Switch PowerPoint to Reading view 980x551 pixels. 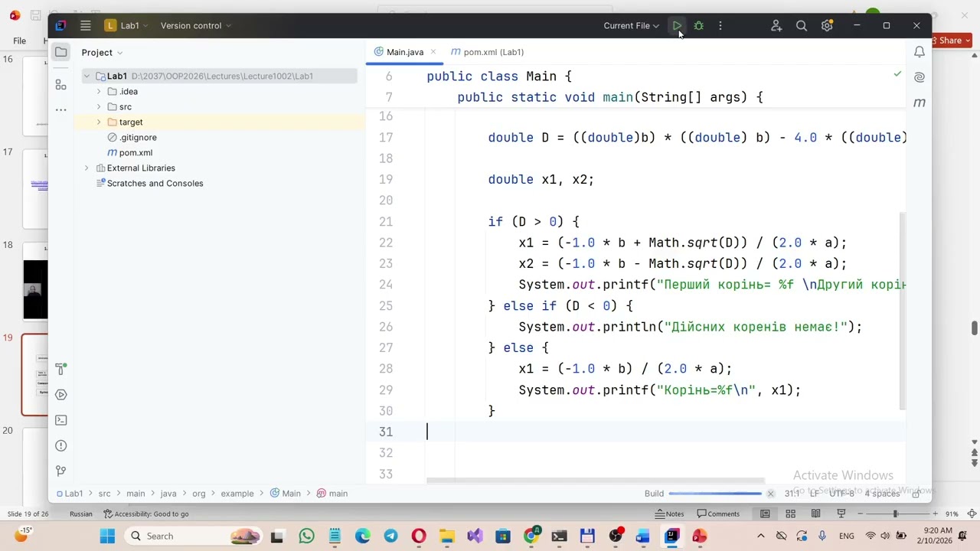click(x=815, y=514)
